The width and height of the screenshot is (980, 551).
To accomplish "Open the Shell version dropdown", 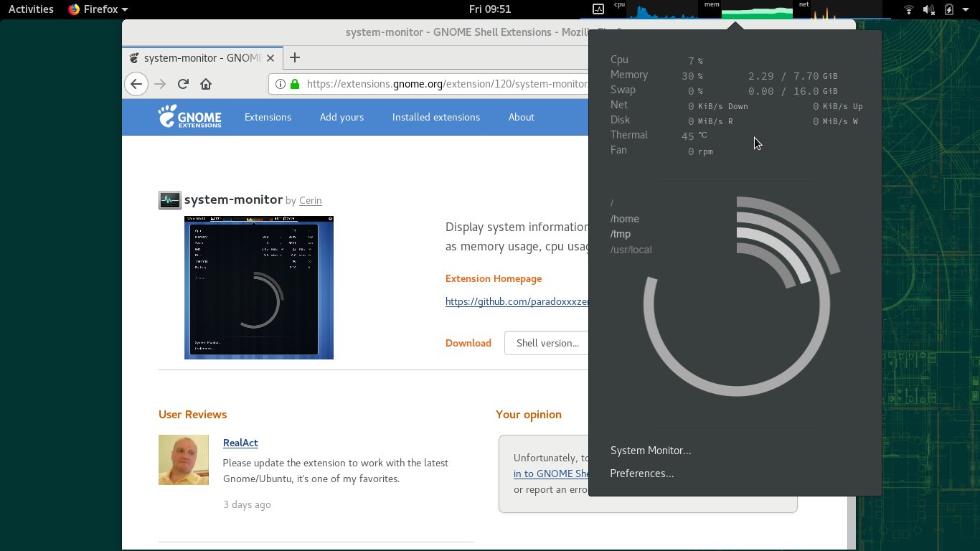I will tap(547, 343).
